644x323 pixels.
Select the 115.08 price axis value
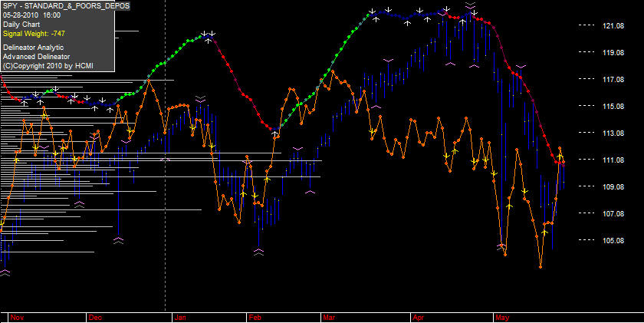[613, 107]
